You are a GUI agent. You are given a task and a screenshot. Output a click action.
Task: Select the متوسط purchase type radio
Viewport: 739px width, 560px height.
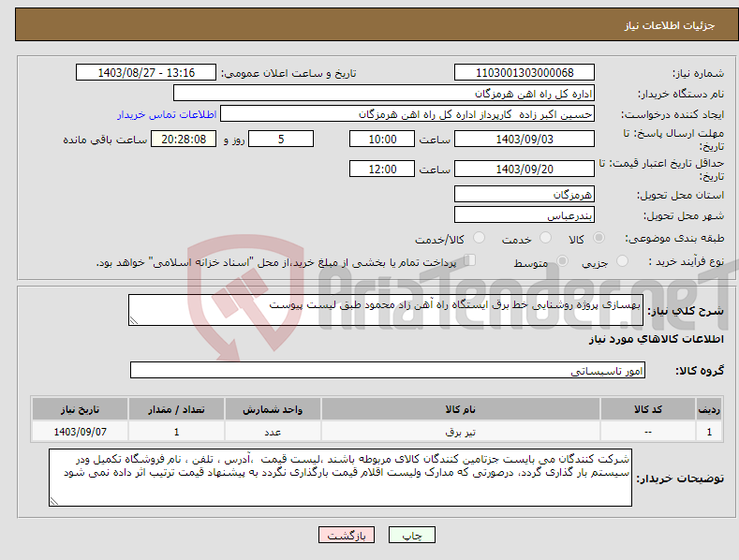coord(562,260)
